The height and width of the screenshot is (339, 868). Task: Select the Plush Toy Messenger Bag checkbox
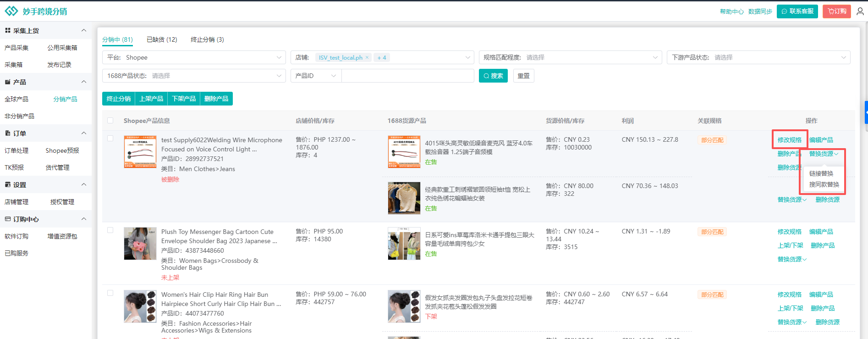pyautogui.click(x=110, y=230)
